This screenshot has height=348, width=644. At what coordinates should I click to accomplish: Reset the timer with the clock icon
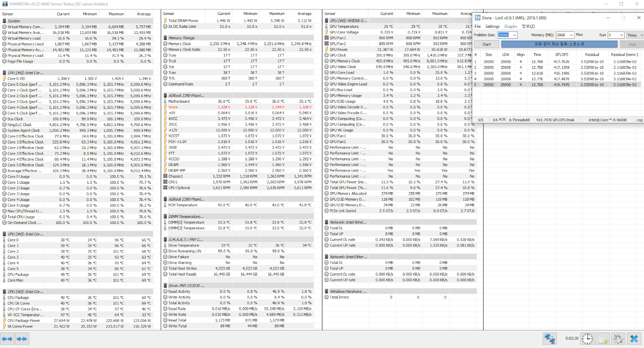point(587,339)
